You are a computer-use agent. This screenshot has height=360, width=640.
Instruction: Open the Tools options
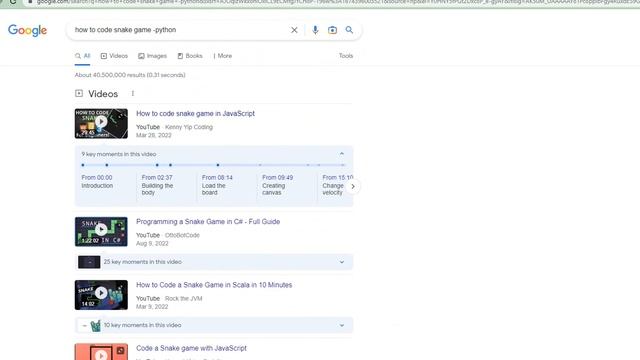click(346, 56)
